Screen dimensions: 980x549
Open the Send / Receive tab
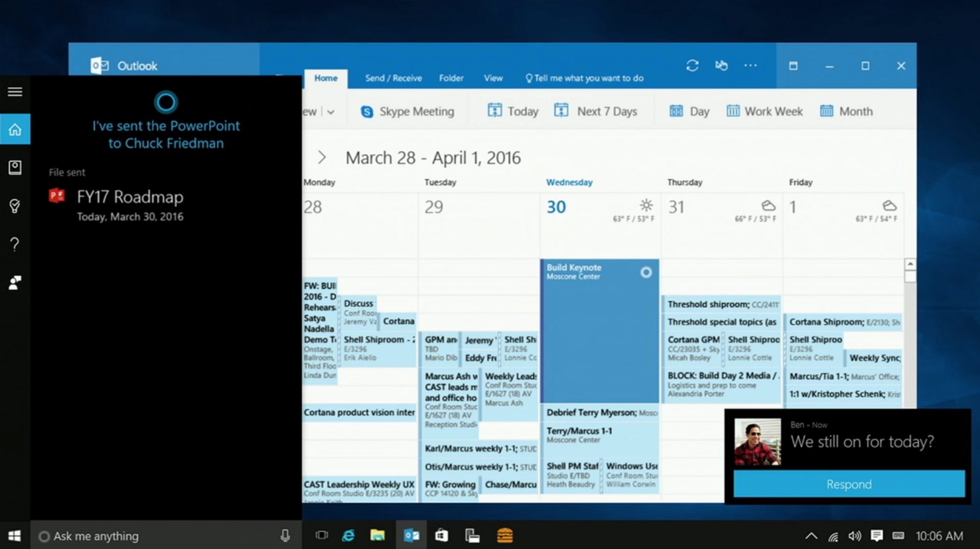[x=393, y=78]
